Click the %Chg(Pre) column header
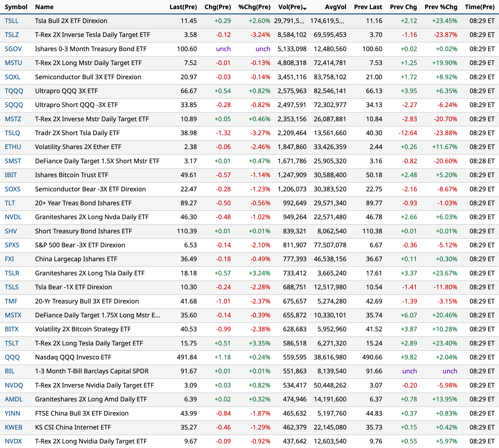 click(x=254, y=7)
